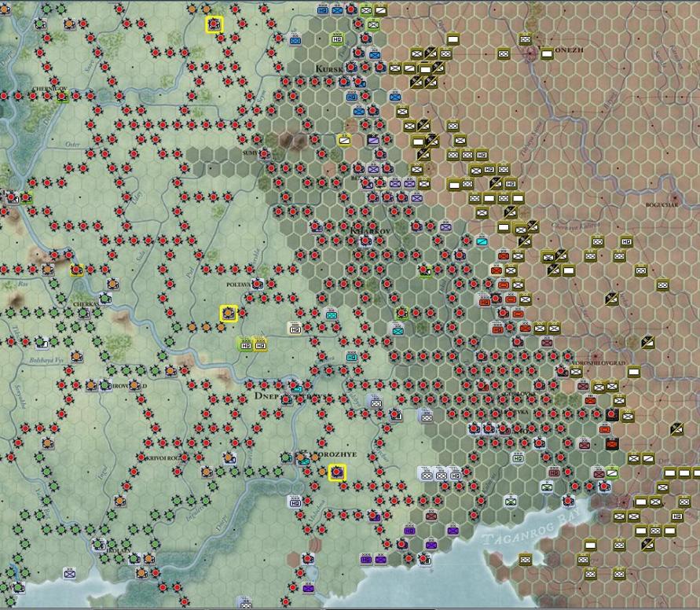
Task: Select the pale infantry counter at bottom-left coast
Action: tap(70, 573)
